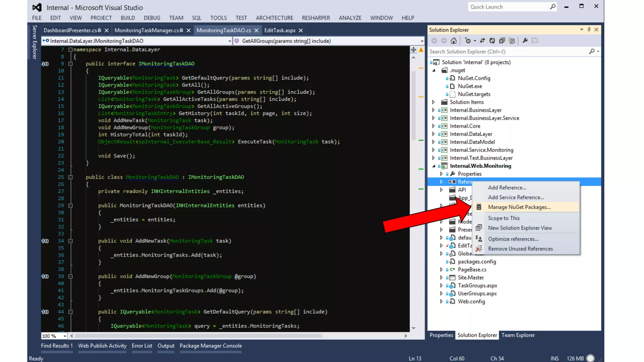644x362 pixels.
Task: Click the Optimize references icon
Action: tap(479, 239)
